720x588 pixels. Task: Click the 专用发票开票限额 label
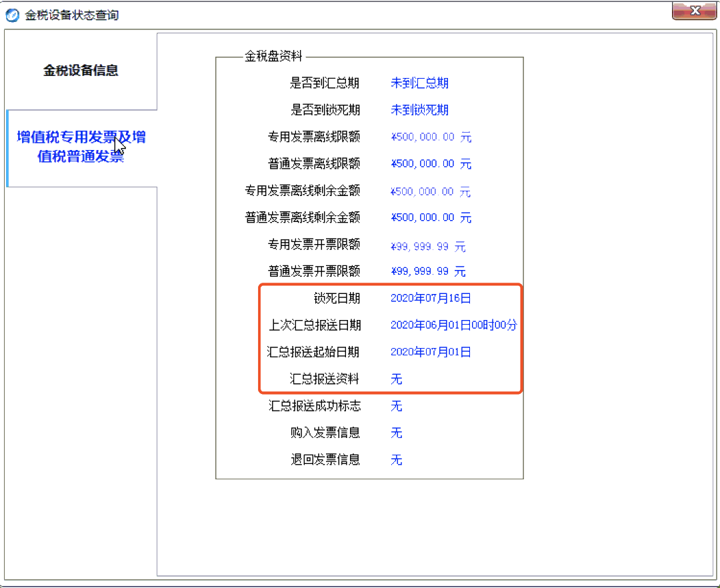(x=314, y=244)
